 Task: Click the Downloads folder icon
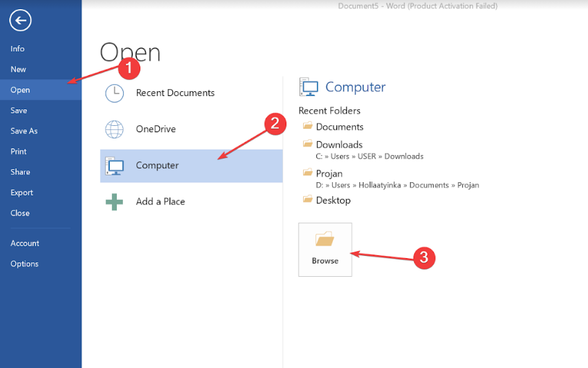coord(307,143)
